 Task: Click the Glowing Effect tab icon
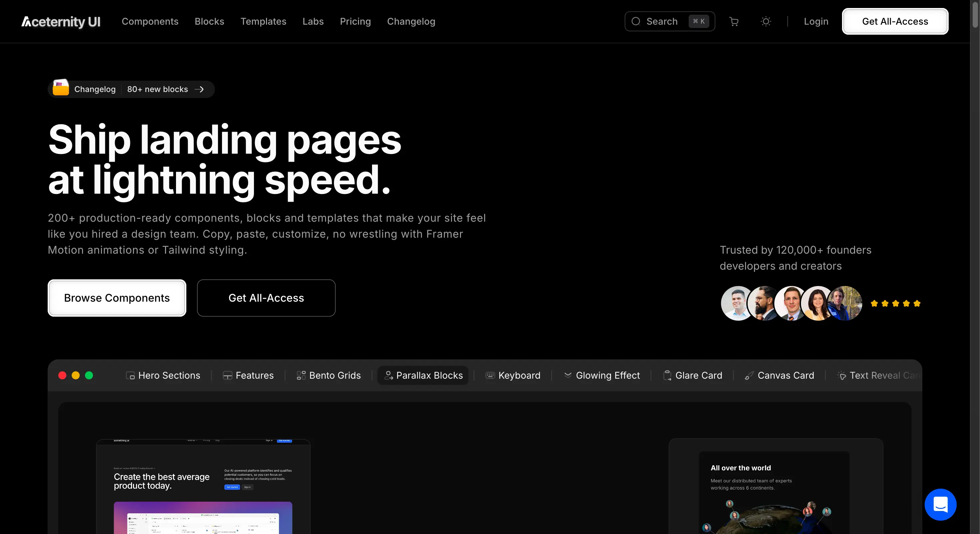568,375
